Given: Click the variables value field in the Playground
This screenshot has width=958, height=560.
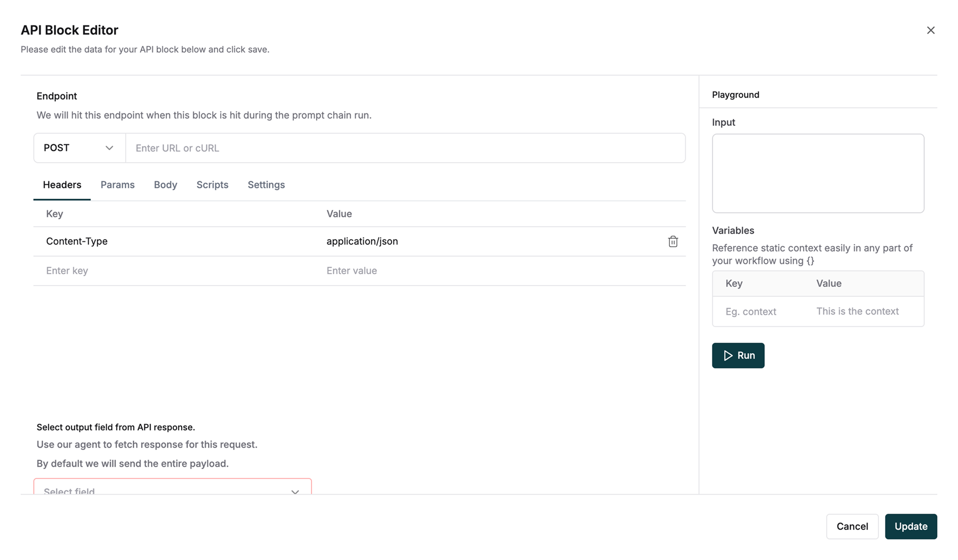Looking at the screenshot, I should tap(857, 311).
